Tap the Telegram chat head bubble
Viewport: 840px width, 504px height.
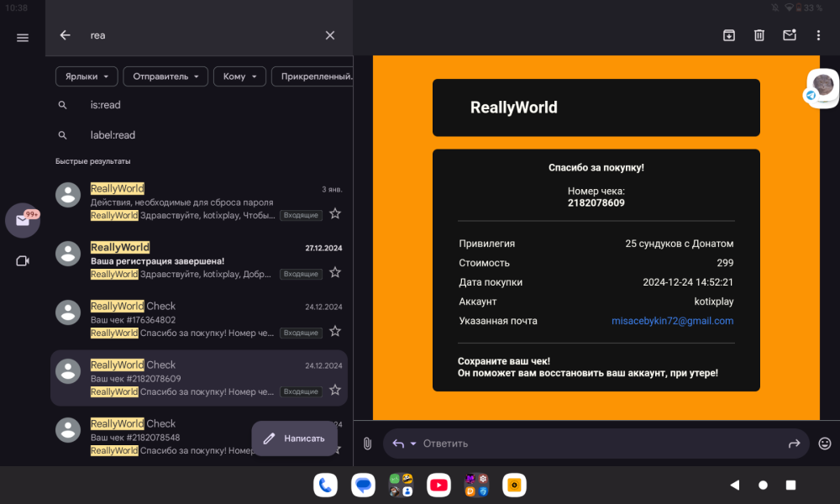(x=822, y=88)
